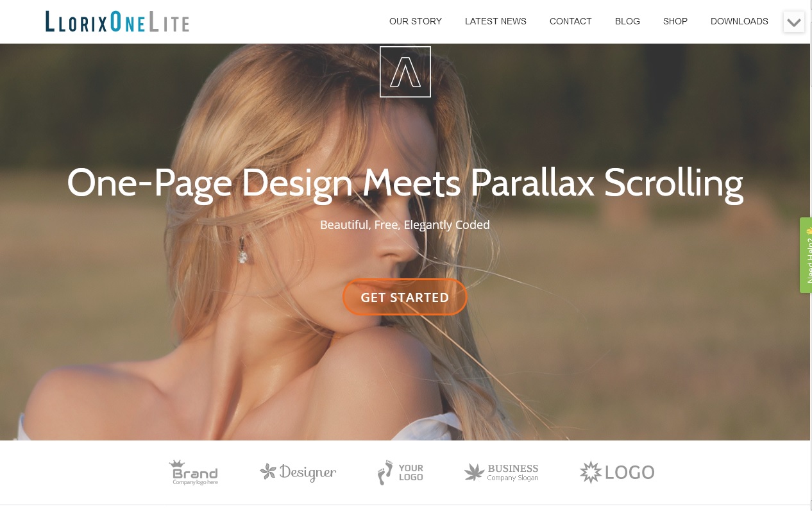Open the Contact menu link

[x=571, y=21]
